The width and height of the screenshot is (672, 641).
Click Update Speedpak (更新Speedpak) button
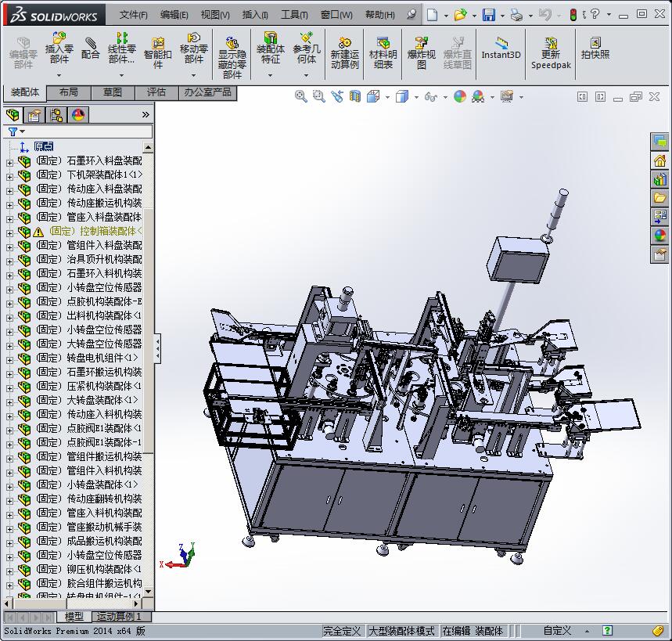click(x=551, y=52)
